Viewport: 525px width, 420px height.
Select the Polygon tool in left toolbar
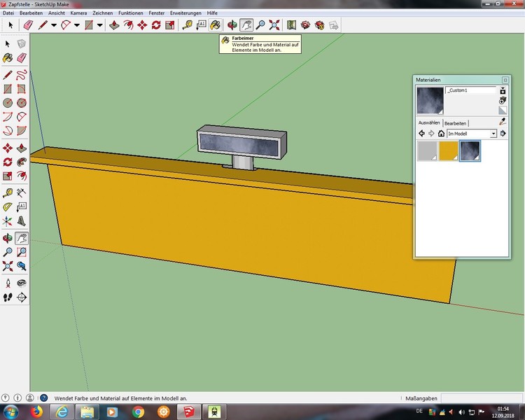coord(22,102)
